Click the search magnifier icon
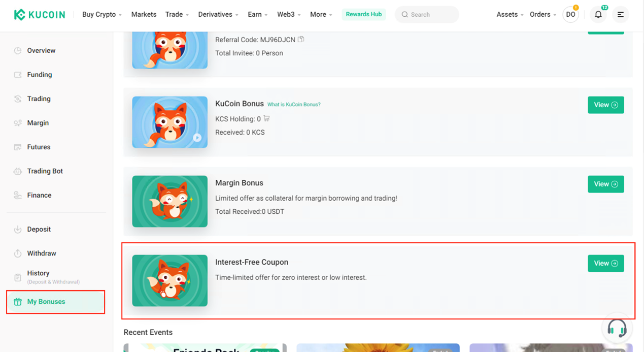The image size is (644, 352). tap(405, 15)
